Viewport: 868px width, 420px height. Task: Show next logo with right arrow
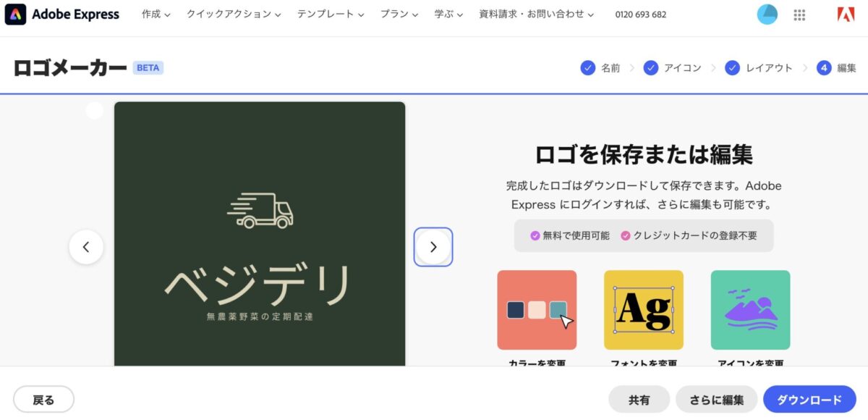pos(433,247)
